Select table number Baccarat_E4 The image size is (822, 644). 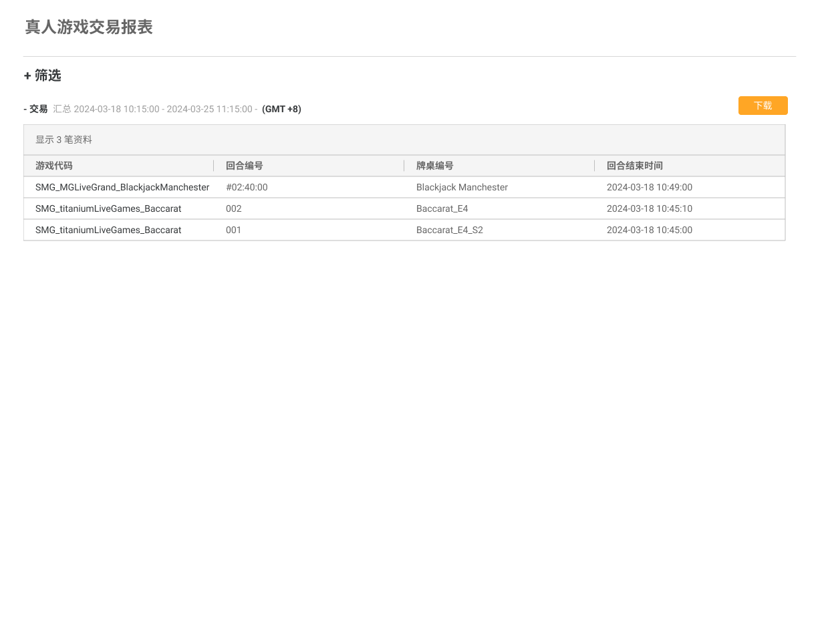pos(442,208)
